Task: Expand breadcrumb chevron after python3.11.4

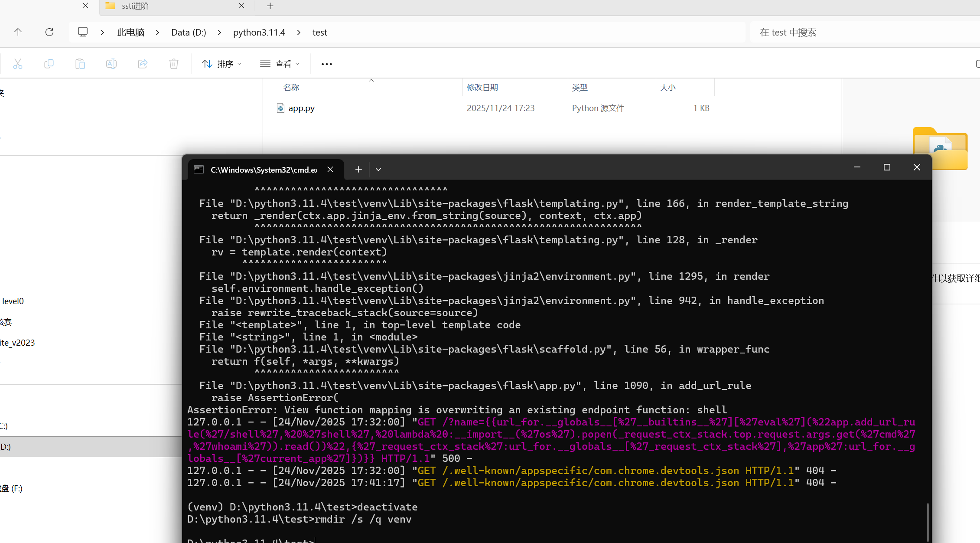Action: point(299,33)
